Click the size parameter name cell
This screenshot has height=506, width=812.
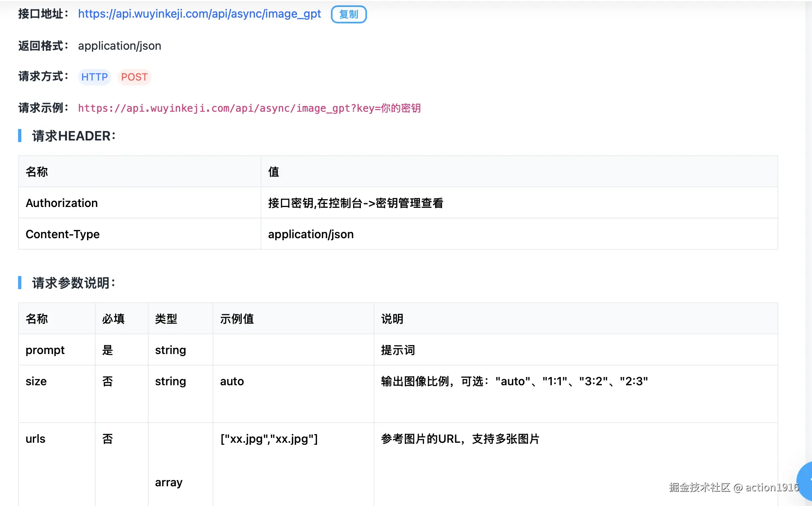tap(36, 381)
